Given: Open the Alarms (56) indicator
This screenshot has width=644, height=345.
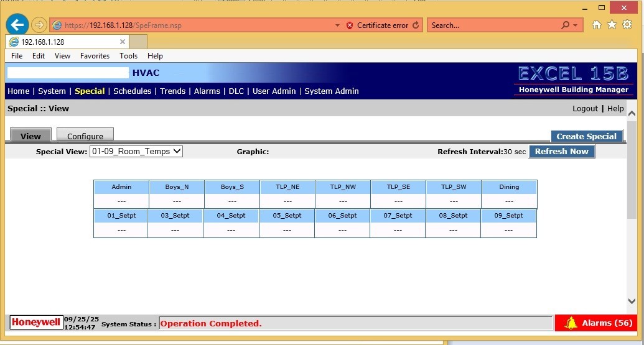Looking at the screenshot, I should pyautogui.click(x=596, y=323).
